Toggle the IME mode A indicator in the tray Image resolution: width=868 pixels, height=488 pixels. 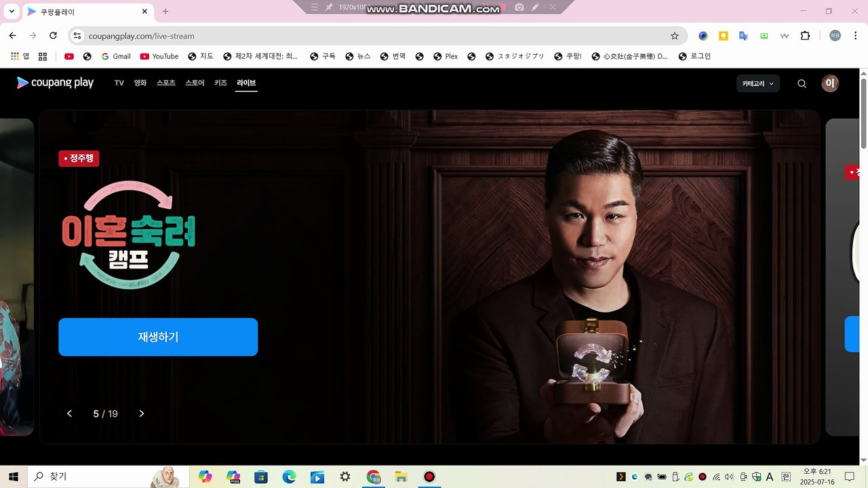tap(770, 476)
